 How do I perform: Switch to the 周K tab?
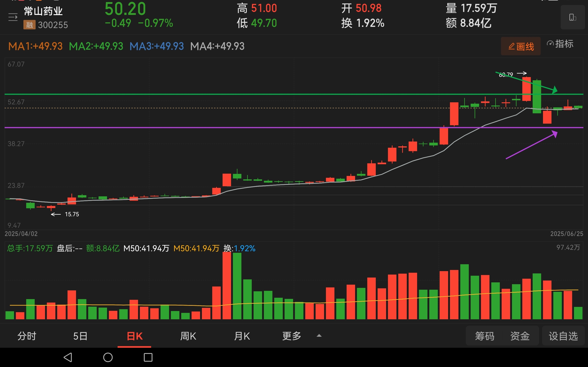pyautogui.click(x=188, y=336)
